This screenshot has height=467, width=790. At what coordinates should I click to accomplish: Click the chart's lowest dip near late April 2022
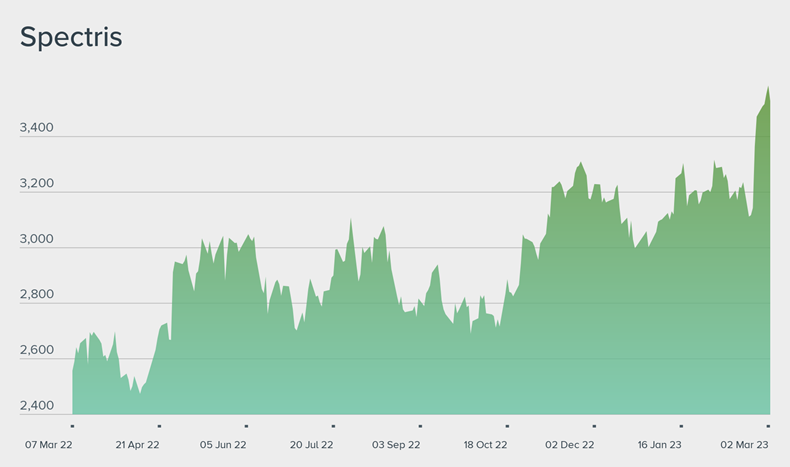pyautogui.click(x=139, y=392)
